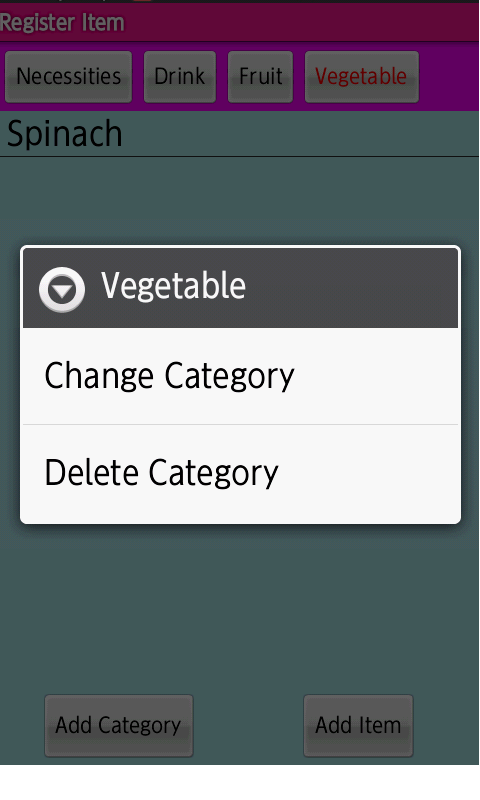Tap blank space between Add Category and Add Item

coord(248,725)
